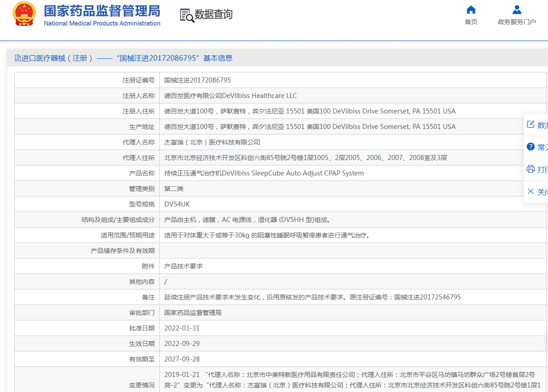The width and height of the screenshot is (548, 392).
Task: Click the 结构及组成/主要组成成分 label
Action: coord(118,220)
